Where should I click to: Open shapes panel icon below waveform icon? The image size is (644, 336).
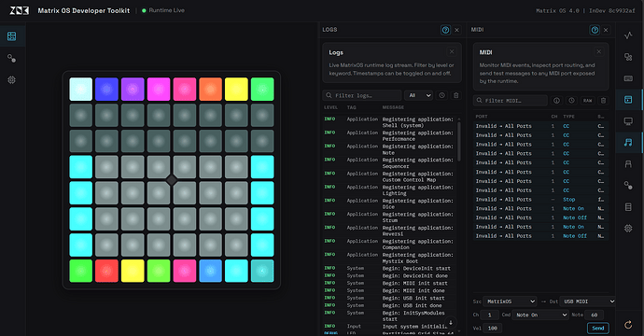click(x=628, y=57)
